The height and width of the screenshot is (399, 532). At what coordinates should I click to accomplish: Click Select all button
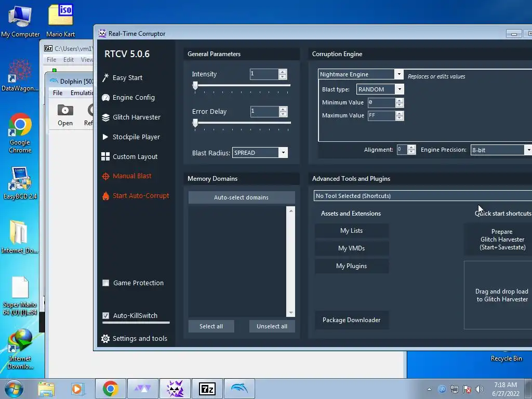coord(211,326)
